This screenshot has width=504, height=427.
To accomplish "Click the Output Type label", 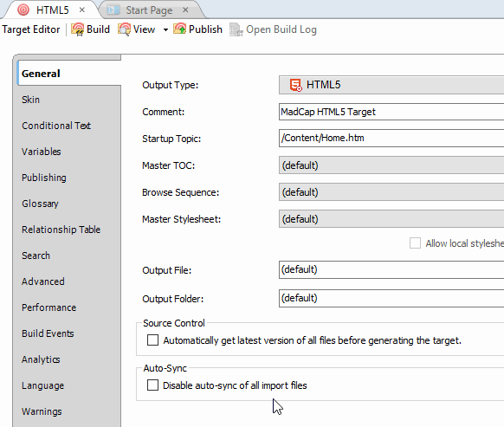I will pyautogui.click(x=171, y=85).
